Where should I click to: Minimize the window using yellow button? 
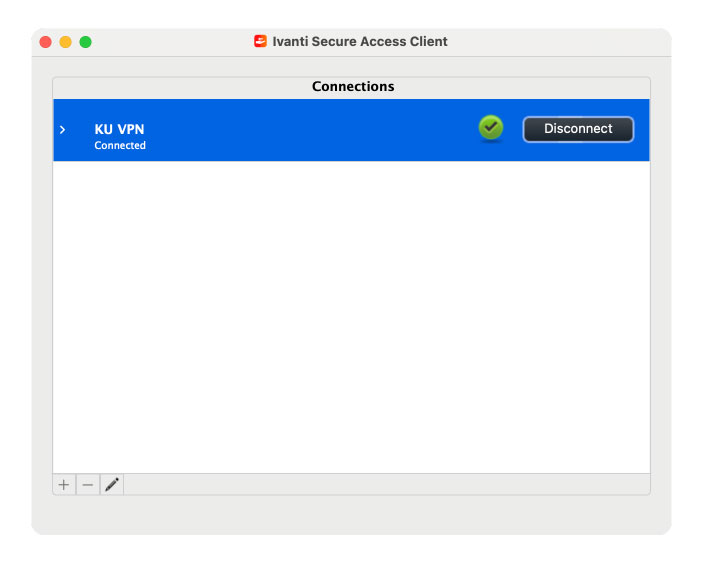pyautogui.click(x=65, y=42)
